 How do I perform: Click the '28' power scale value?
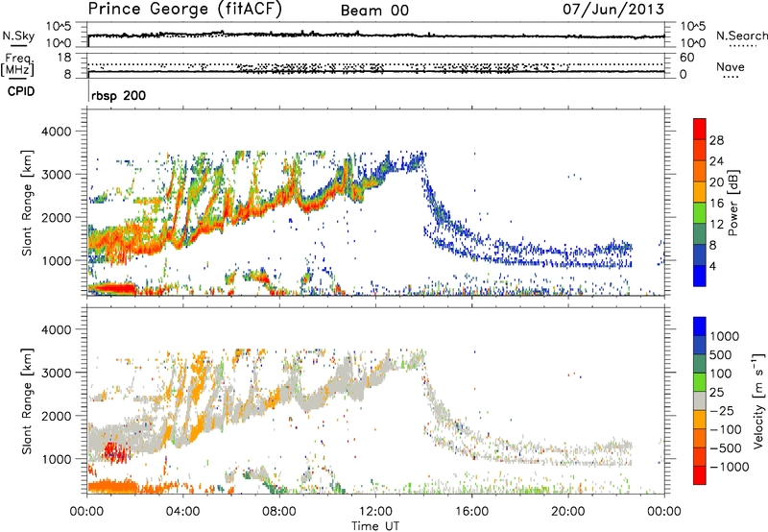pyautogui.click(x=716, y=140)
